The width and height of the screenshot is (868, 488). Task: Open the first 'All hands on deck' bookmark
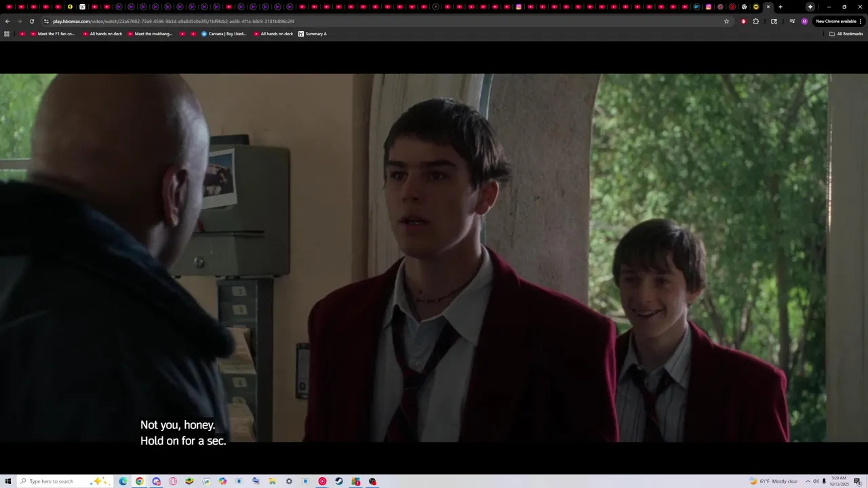[102, 34]
